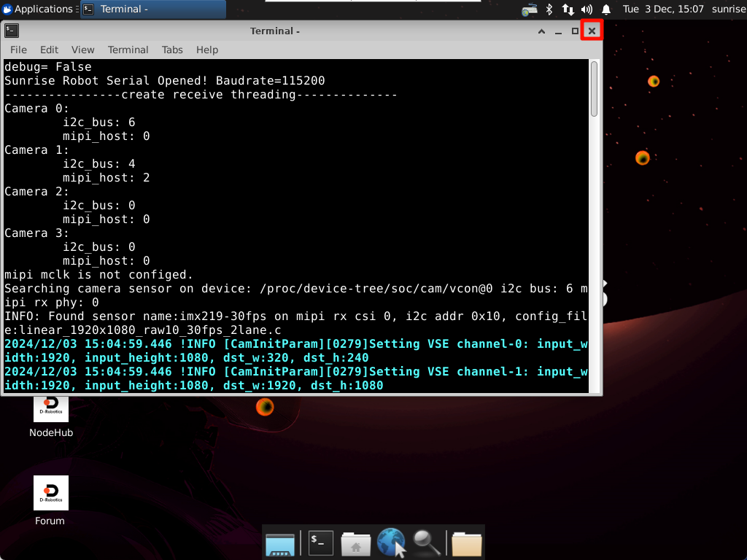Open the View menu
This screenshot has height=560, width=747.
(83, 50)
